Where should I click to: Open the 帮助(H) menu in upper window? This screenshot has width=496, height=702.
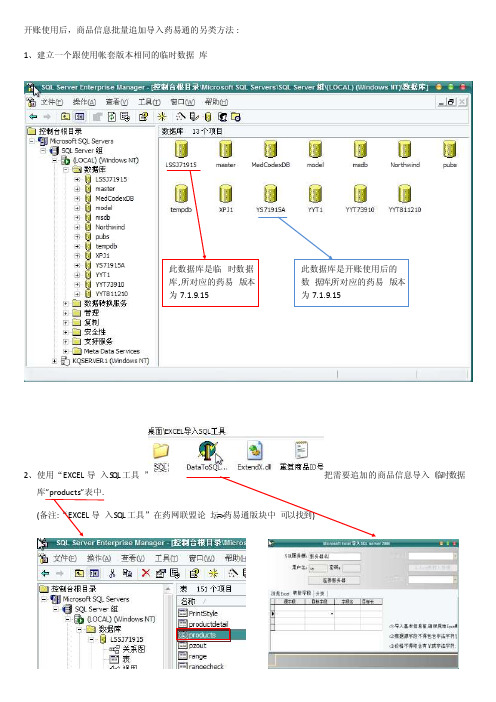(216, 102)
